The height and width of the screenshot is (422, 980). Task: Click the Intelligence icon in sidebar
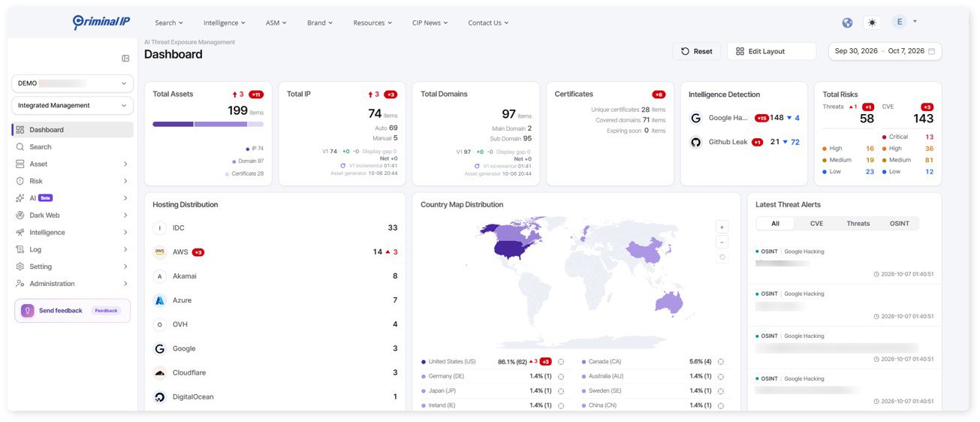coord(20,233)
